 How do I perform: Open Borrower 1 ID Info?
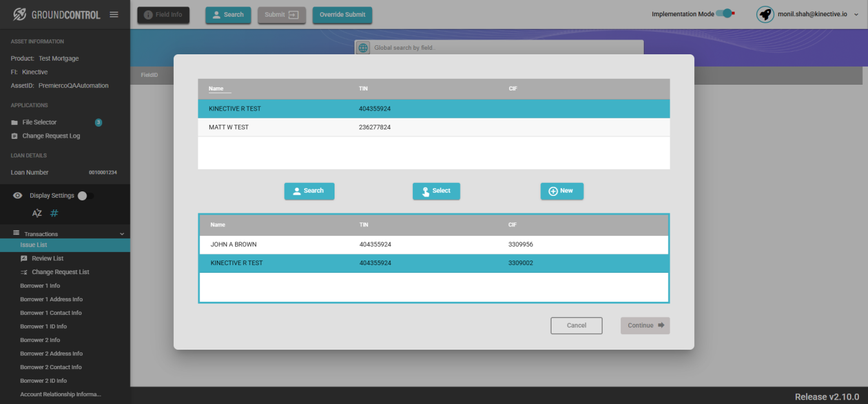pyautogui.click(x=43, y=326)
